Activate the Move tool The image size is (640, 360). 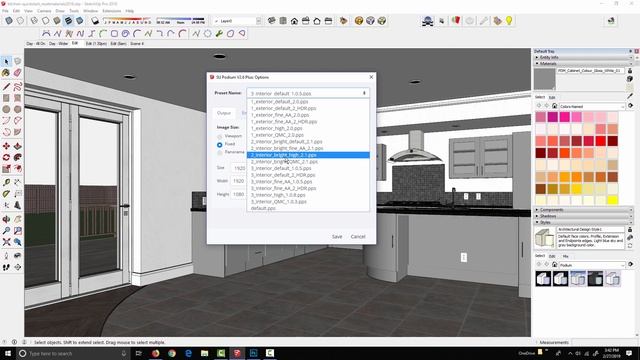coord(6,146)
